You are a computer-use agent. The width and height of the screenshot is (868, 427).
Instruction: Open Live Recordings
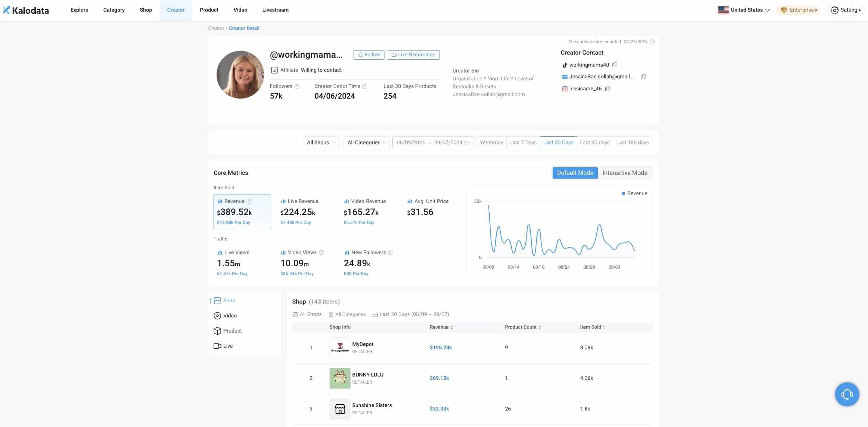tap(413, 55)
